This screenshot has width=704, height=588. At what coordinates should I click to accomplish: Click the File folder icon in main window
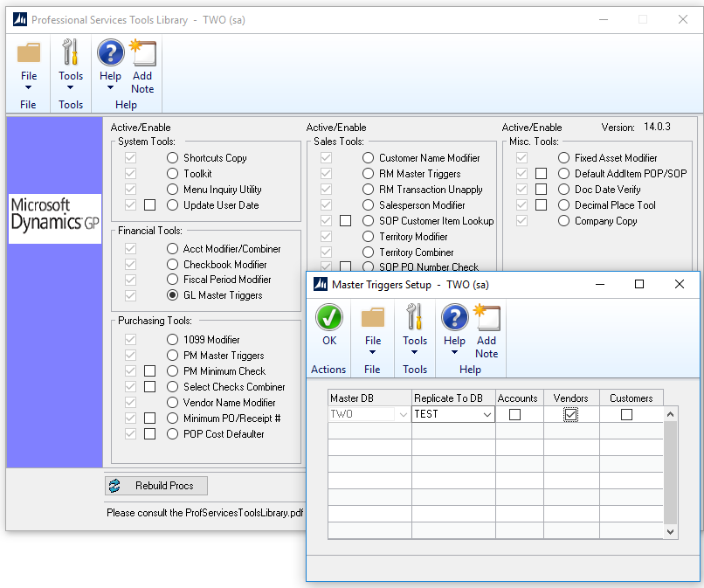29,52
